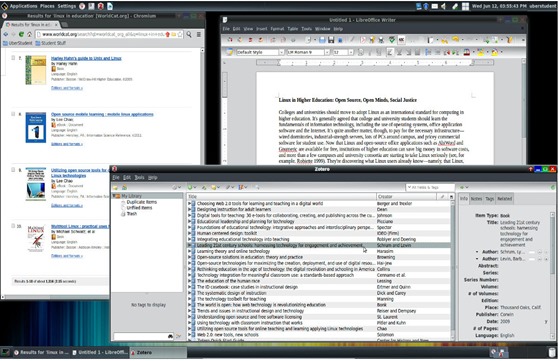Click the volume icon in system tray

point(444,6)
